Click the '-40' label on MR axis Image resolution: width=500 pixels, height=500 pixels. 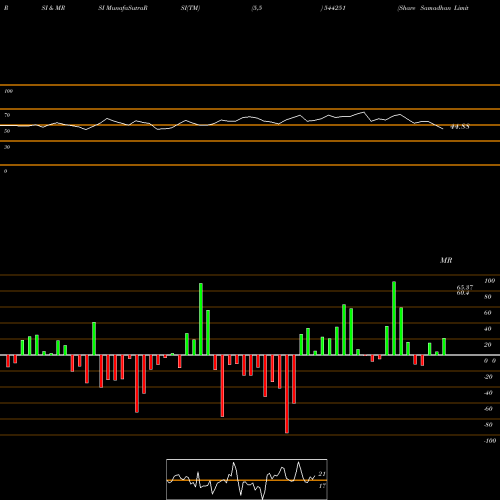488,393
